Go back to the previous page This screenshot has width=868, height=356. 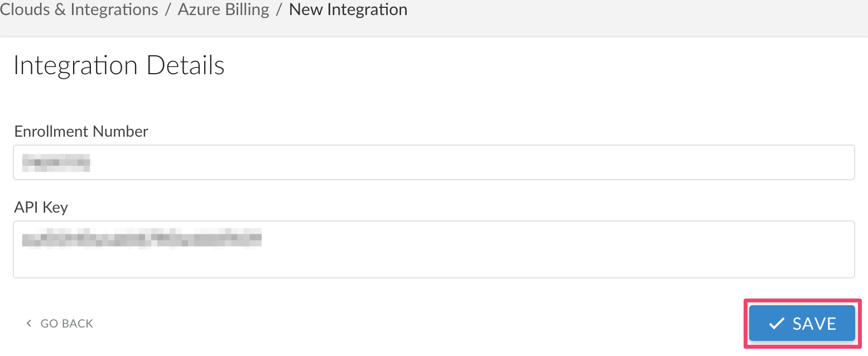[x=60, y=324]
